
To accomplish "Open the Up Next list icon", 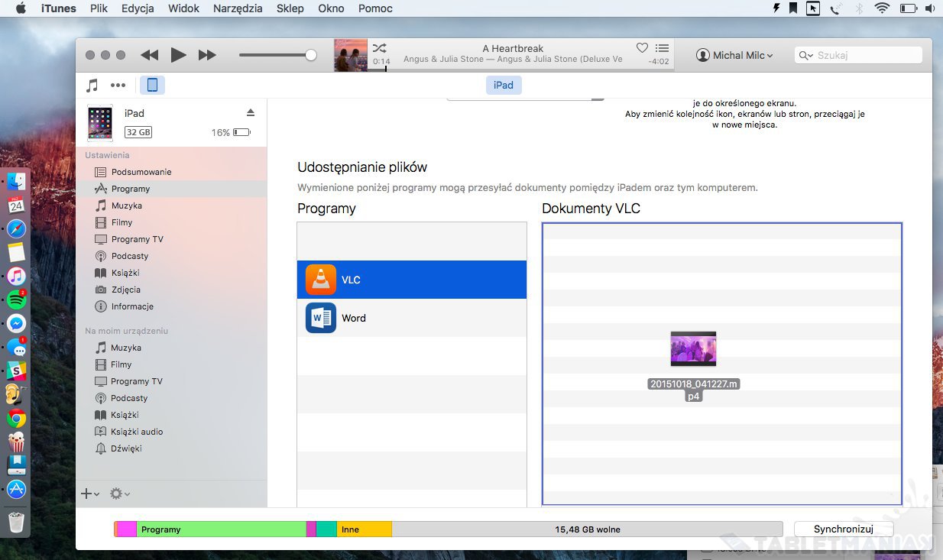I will click(x=662, y=48).
